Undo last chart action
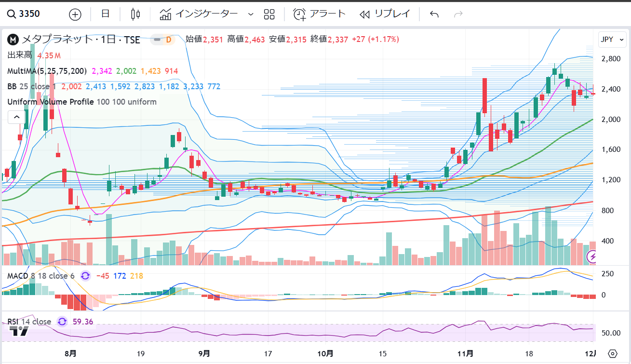Image resolution: width=631 pixels, height=364 pixels. [x=434, y=14]
